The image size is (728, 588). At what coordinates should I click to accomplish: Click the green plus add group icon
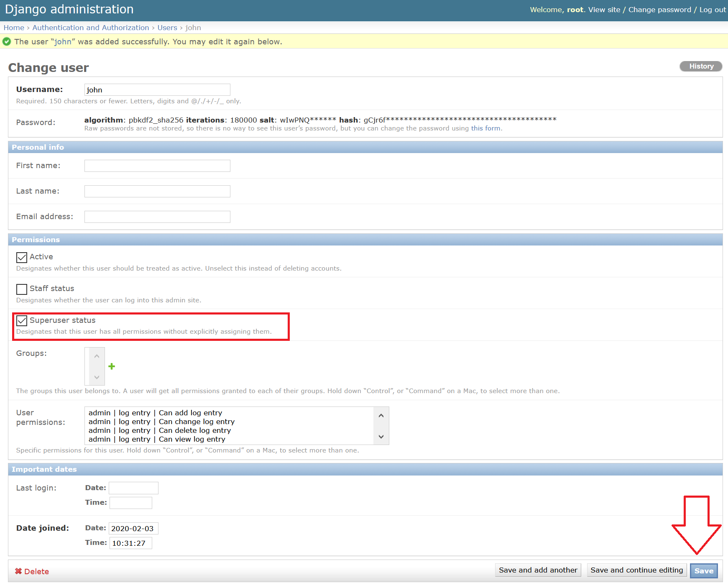(112, 366)
